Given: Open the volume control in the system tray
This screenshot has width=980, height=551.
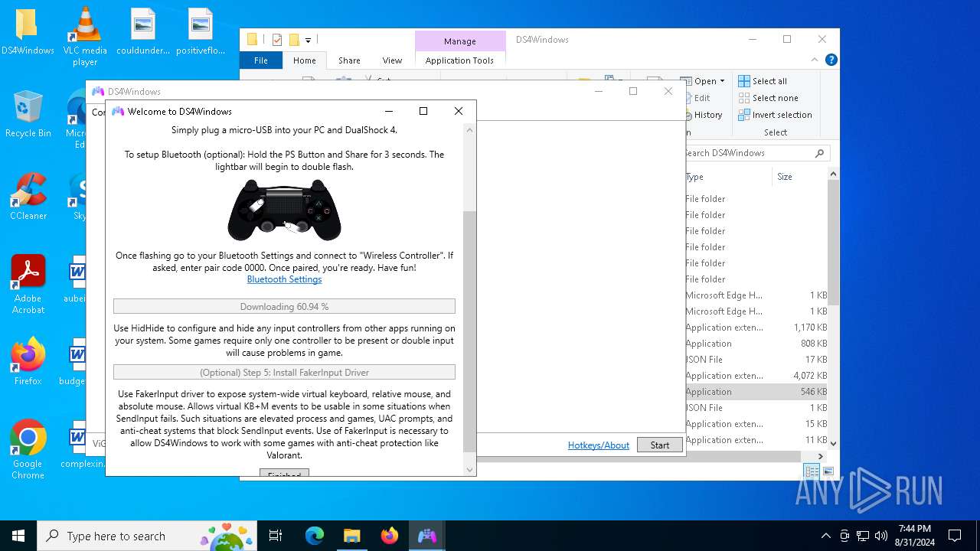Looking at the screenshot, I should [881, 536].
